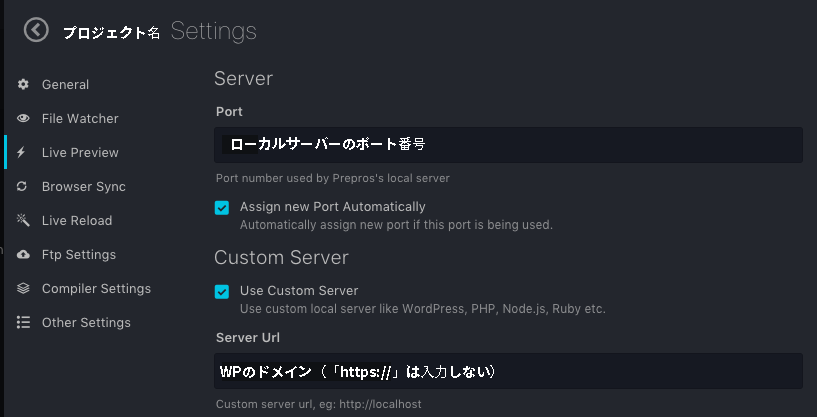Open Ftp Settings in sidebar

coord(79,254)
